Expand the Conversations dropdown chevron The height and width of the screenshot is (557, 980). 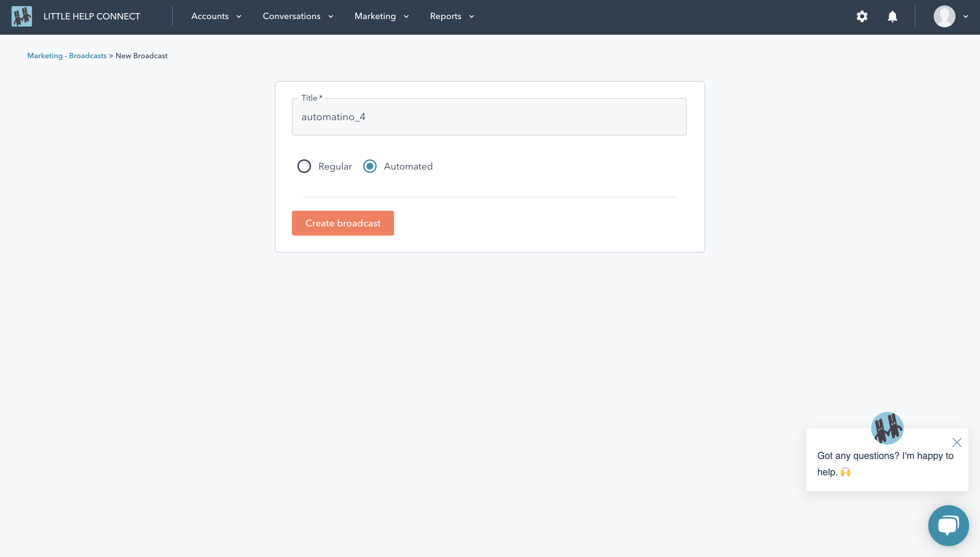[x=331, y=16]
